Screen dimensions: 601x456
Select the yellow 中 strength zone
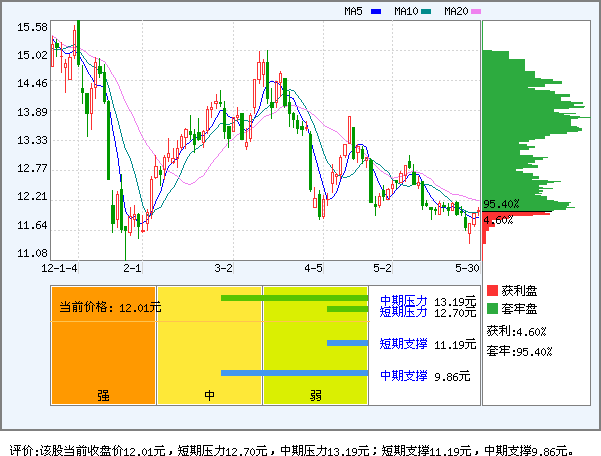click(209, 345)
